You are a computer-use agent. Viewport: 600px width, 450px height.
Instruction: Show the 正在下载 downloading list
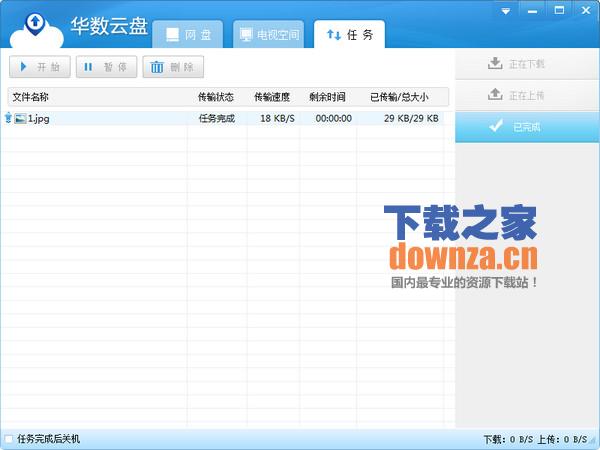tap(527, 64)
